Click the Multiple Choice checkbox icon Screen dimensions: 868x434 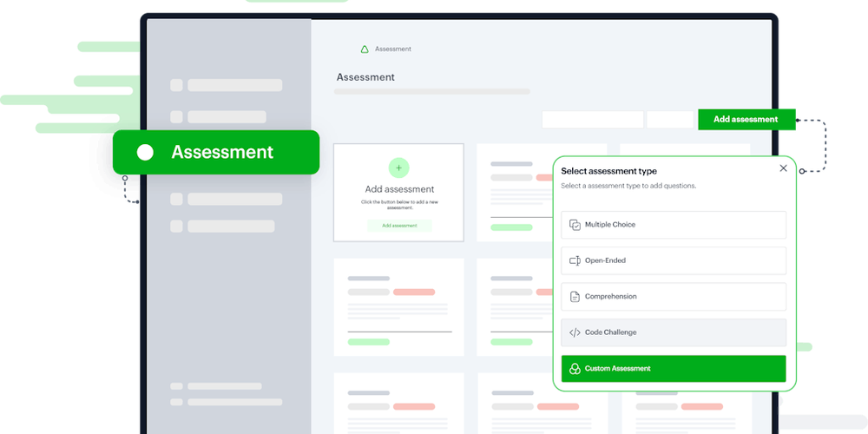click(x=575, y=225)
